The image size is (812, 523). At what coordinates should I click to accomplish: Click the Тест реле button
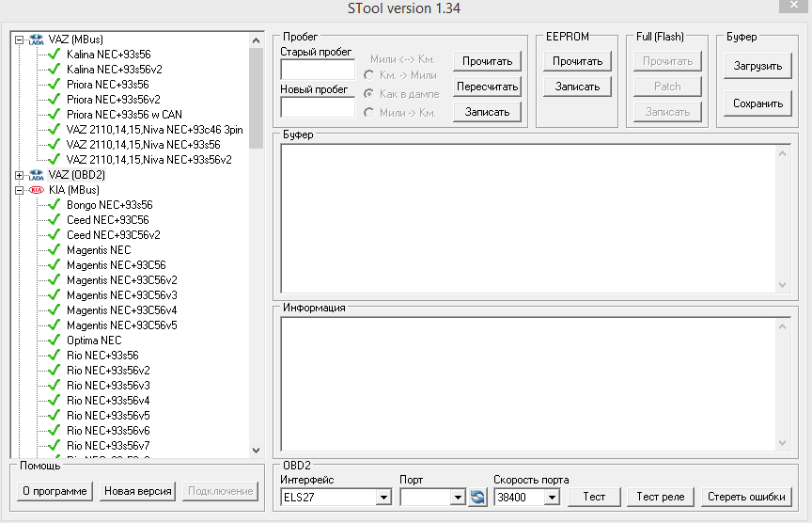tap(661, 497)
